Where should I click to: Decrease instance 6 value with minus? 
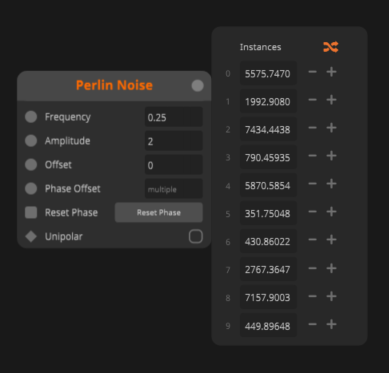pos(312,240)
